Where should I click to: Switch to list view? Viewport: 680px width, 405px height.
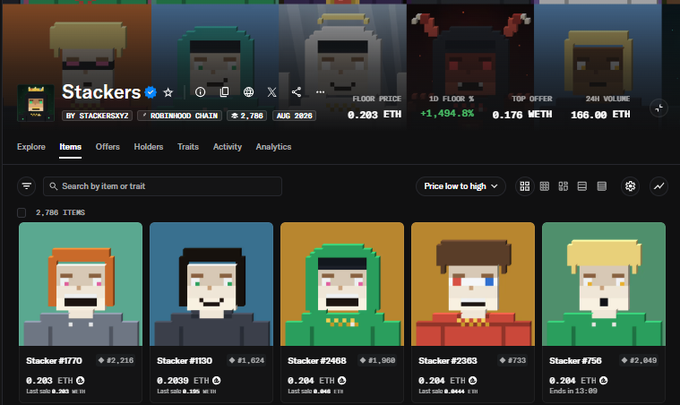(x=582, y=186)
